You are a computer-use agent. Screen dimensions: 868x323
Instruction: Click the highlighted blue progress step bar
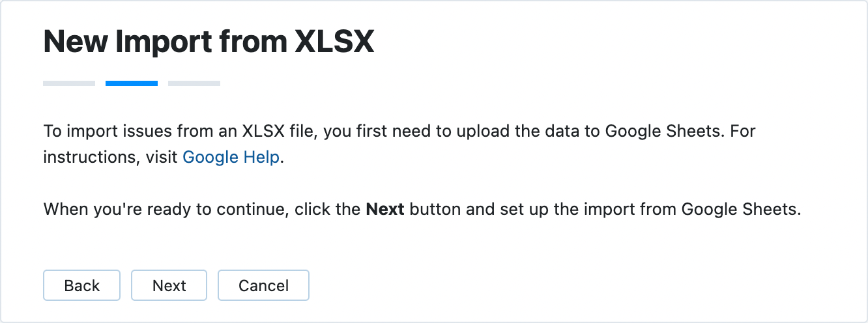pyautogui.click(x=132, y=83)
